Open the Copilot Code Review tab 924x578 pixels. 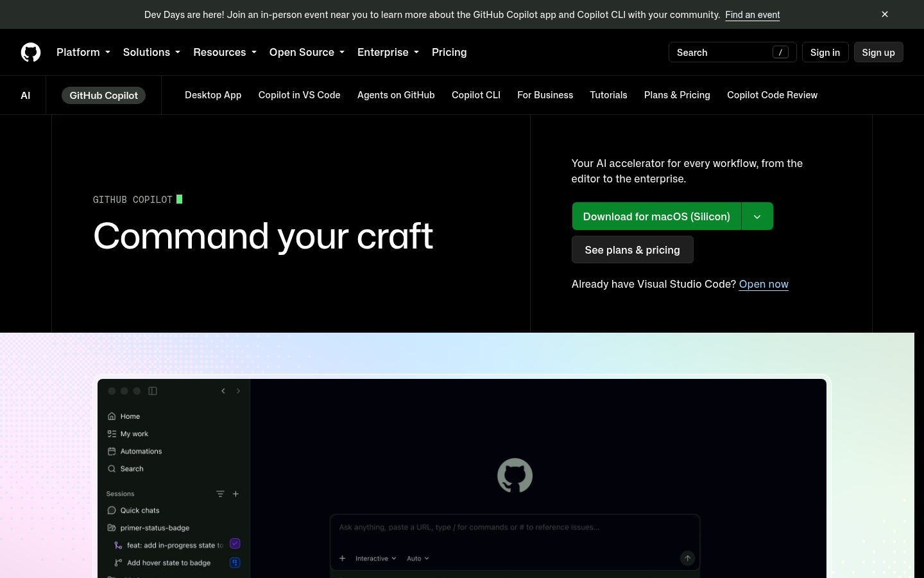coord(772,95)
